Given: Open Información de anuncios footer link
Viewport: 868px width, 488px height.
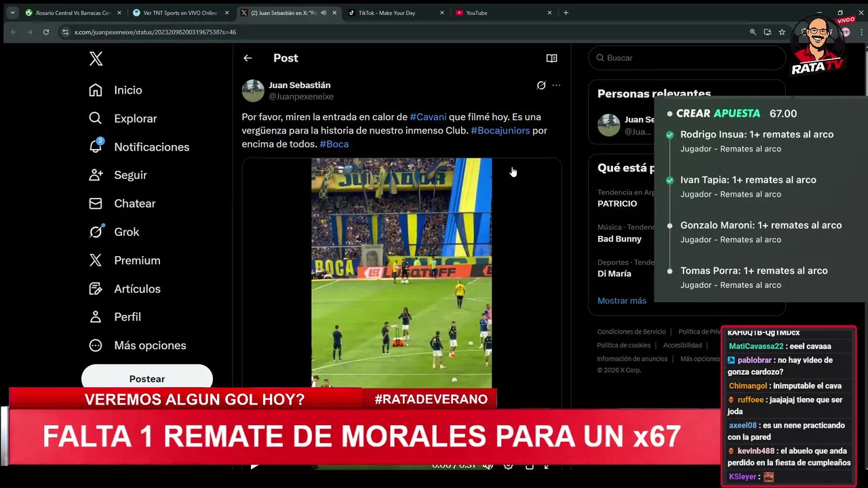Looking at the screenshot, I should click(x=632, y=359).
